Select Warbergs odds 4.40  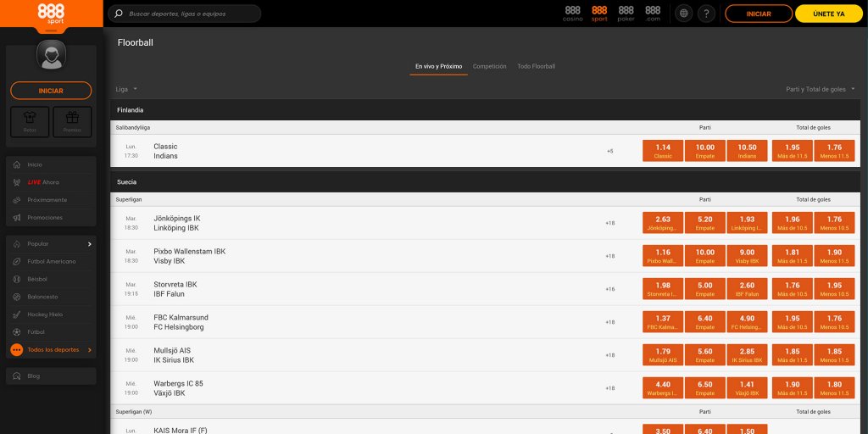point(663,388)
